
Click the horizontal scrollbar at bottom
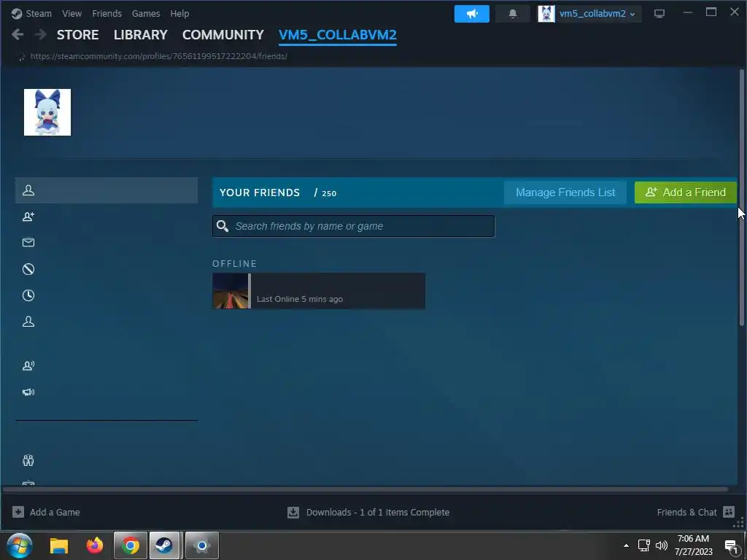tap(365, 489)
